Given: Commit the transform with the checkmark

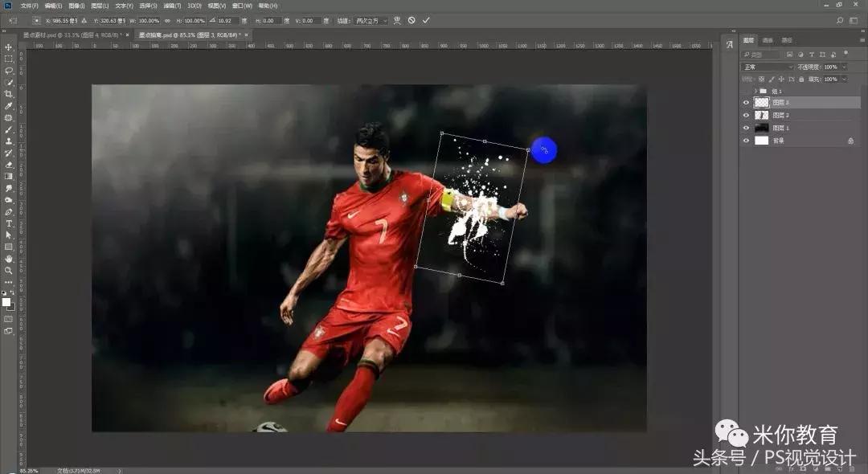Looking at the screenshot, I should [x=426, y=20].
